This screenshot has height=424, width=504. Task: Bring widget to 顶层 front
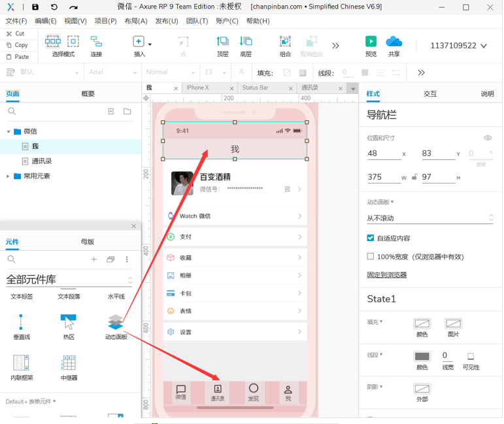point(222,41)
